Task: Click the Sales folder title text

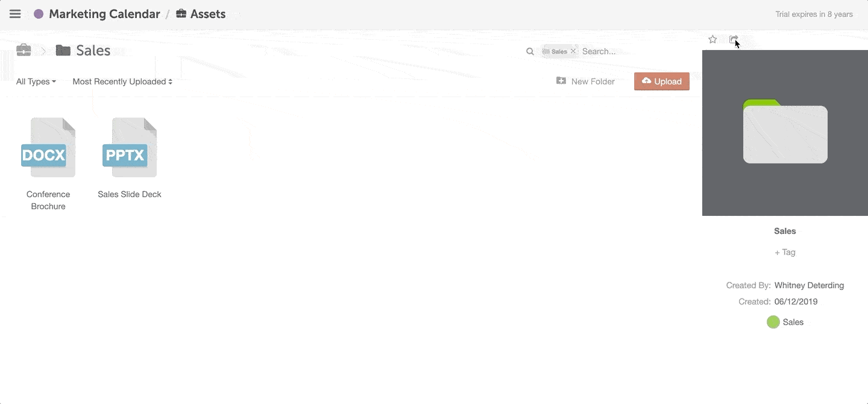Action: [93, 51]
